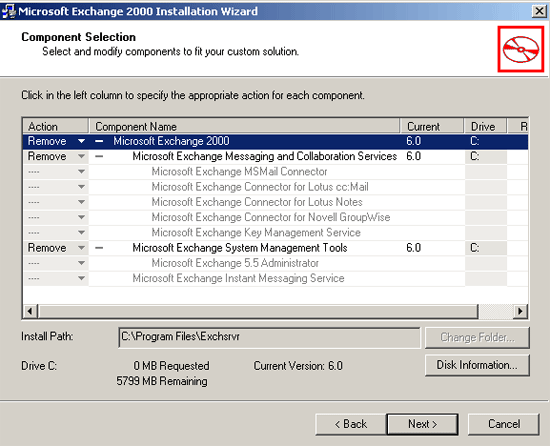Close the Installation Wizard window

(539, 11)
